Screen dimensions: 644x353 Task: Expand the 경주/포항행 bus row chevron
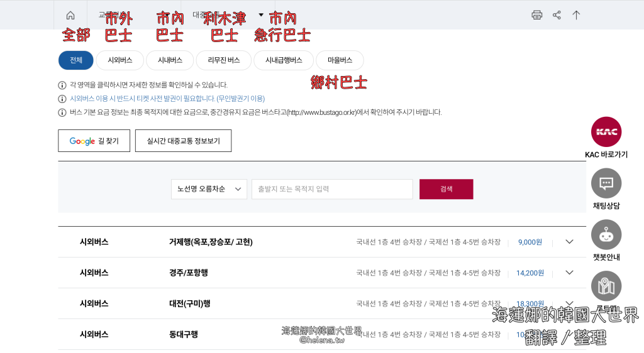(569, 273)
